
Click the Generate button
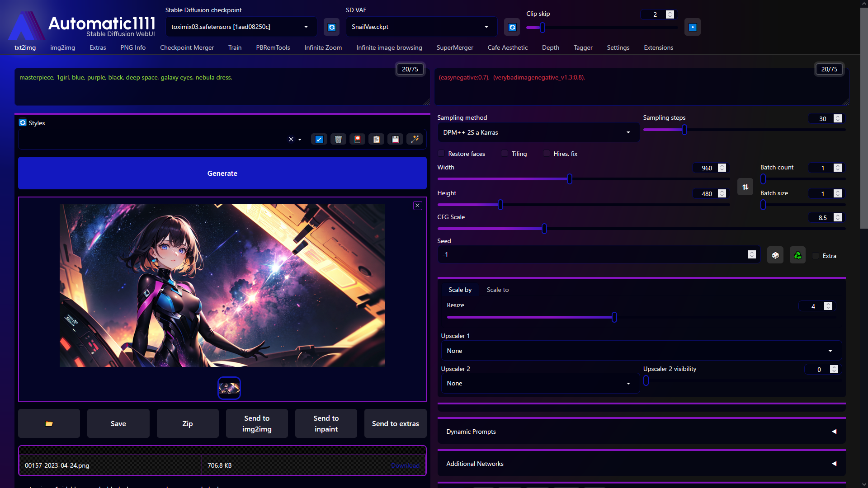pyautogui.click(x=222, y=173)
